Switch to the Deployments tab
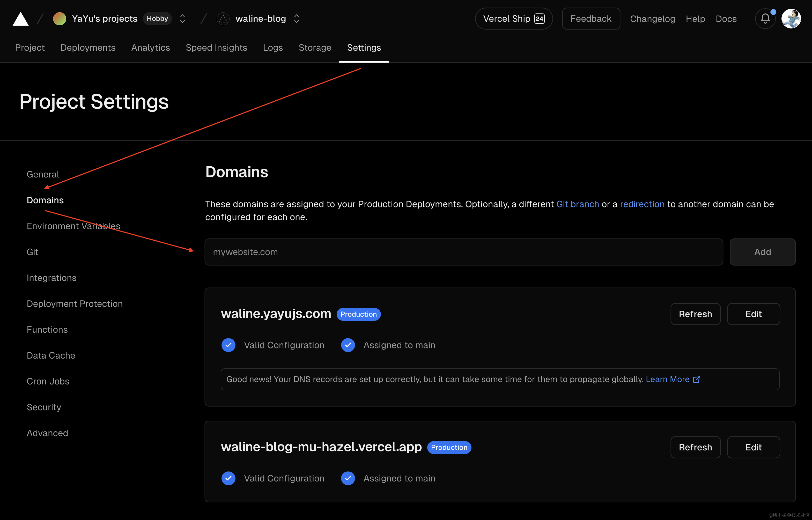812x520 pixels. pos(88,48)
